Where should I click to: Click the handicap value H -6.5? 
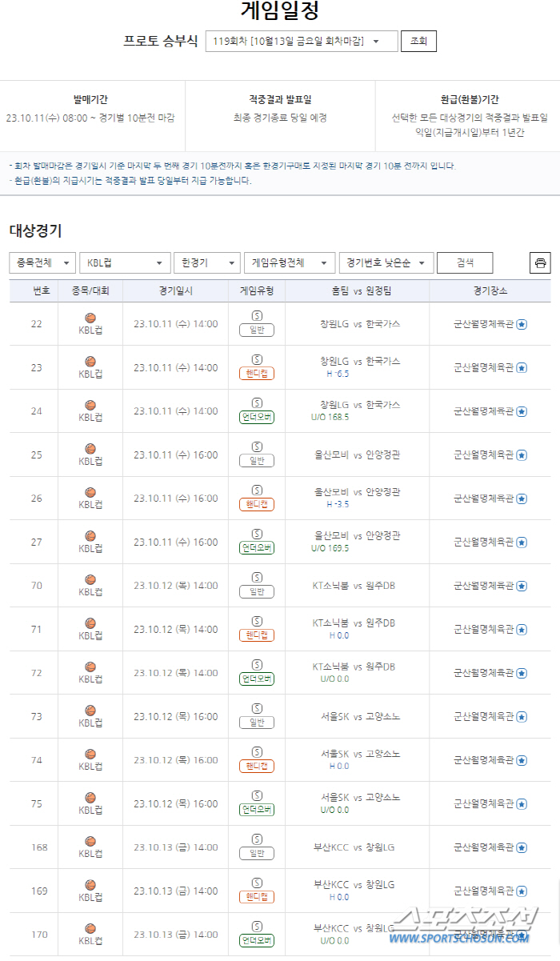tap(338, 374)
